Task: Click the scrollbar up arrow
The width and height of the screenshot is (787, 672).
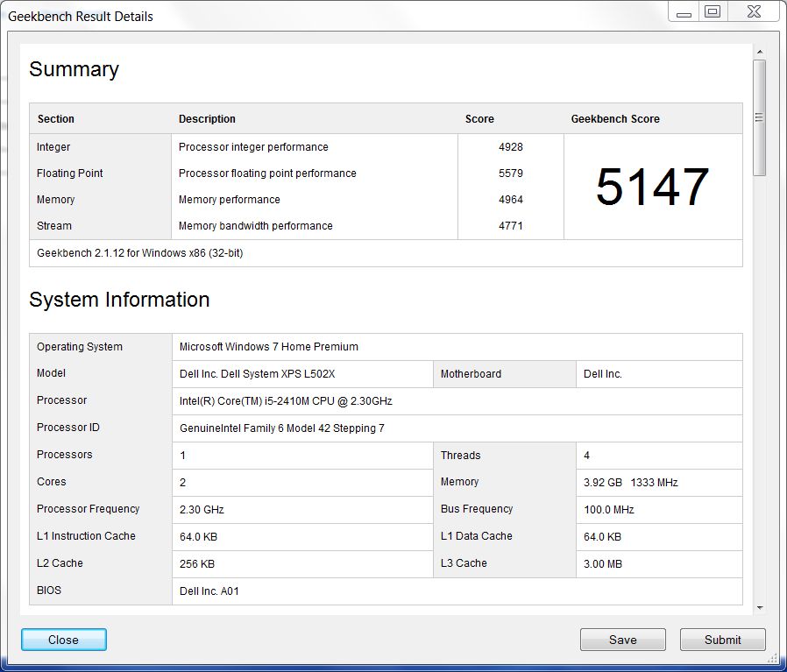Action: coord(760,52)
